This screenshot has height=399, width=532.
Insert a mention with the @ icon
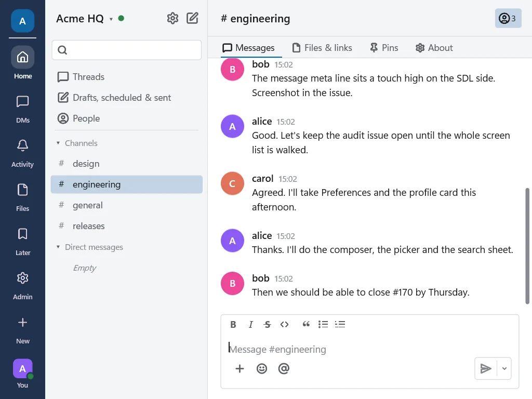(284, 368)
